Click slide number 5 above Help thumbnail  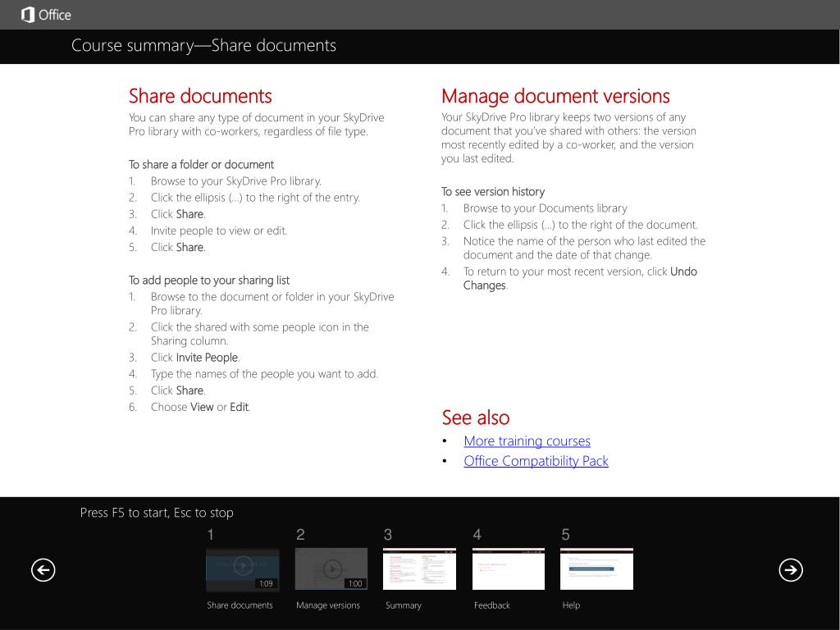point(565,534)
